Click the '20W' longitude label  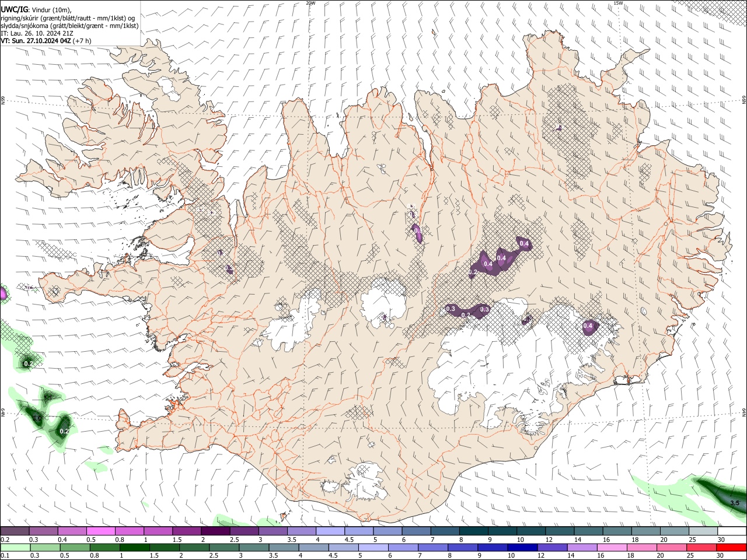[311, 3]
